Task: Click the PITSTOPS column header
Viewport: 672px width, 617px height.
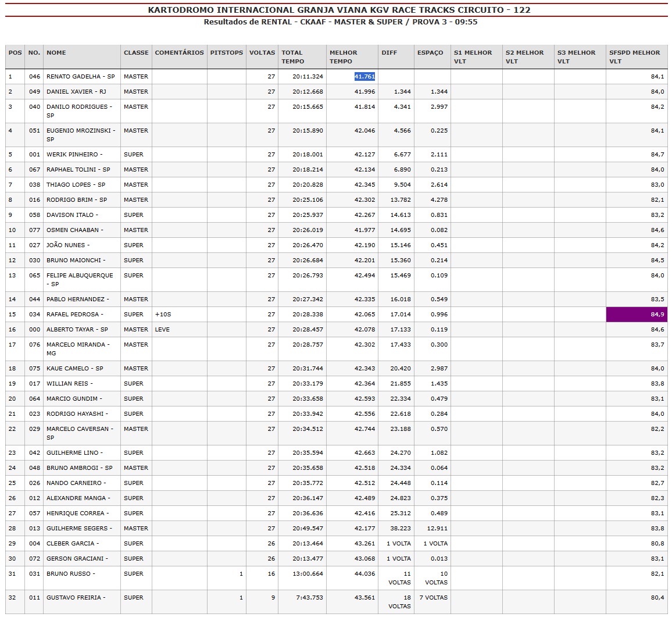Action: 226,52
